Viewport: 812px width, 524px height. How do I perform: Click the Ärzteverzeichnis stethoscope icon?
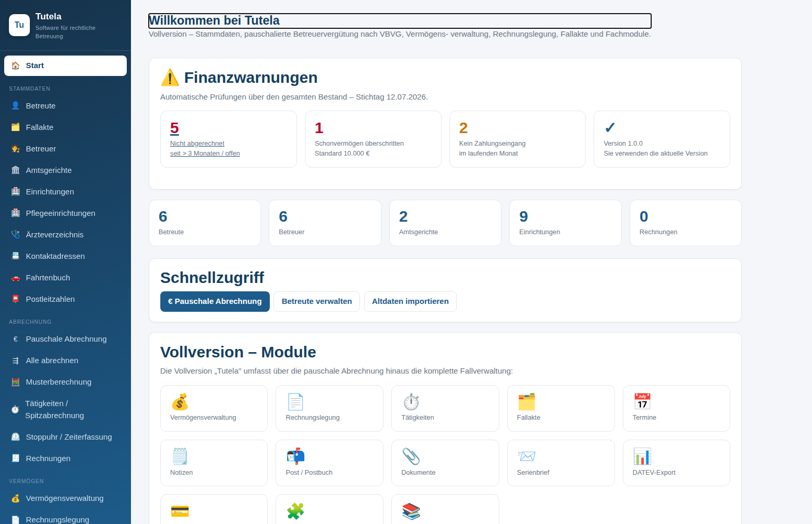pyautogui.click(x=16, y=234)
